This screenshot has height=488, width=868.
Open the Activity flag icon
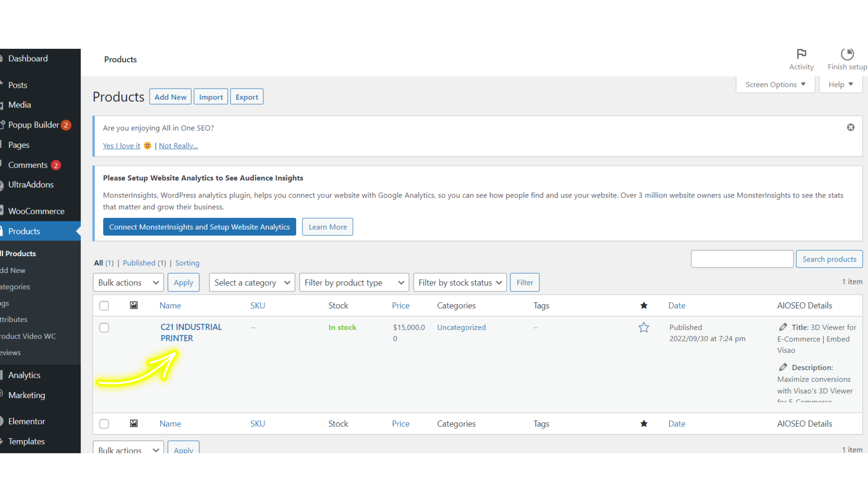tap(801, 54)
